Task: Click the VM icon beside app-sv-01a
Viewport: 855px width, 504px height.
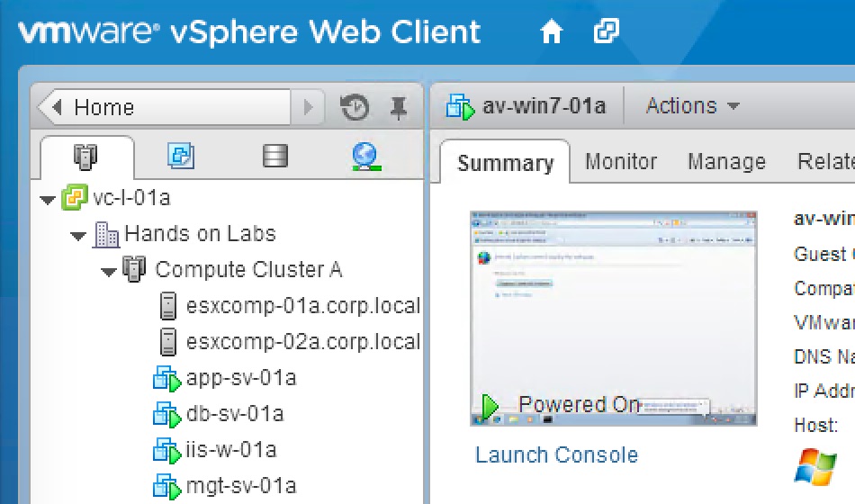Action: [x=166, y=379]
